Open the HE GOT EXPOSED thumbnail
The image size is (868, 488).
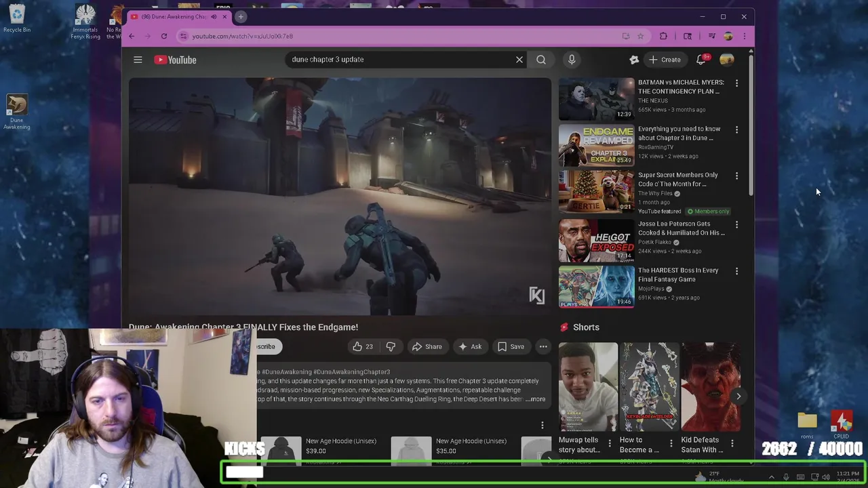(596, 241)
